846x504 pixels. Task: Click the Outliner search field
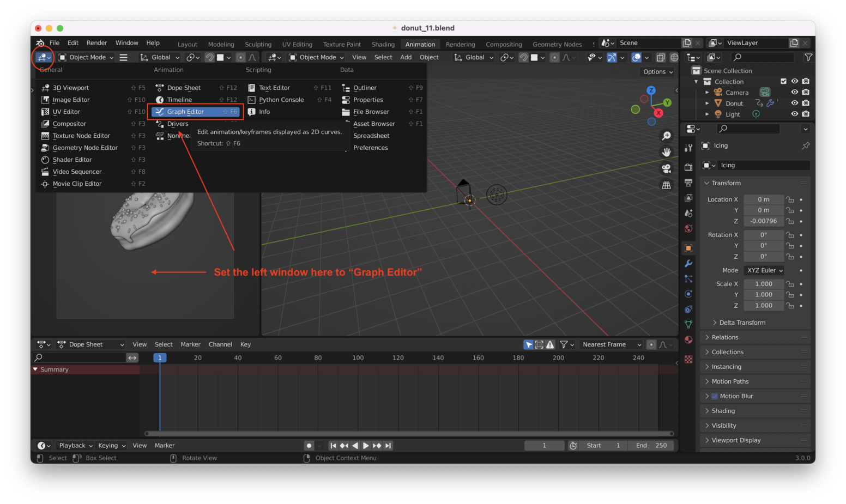tap(762, 57)
